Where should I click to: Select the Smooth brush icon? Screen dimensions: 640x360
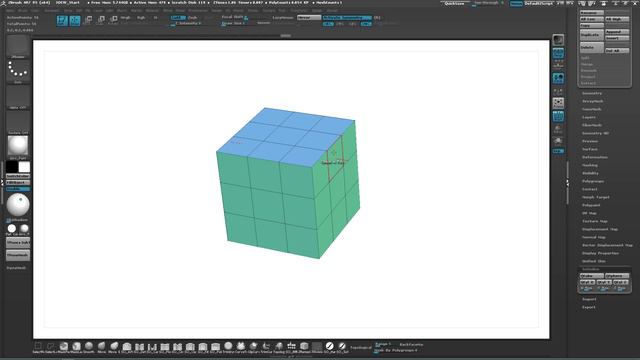pyautogui.click(x=89, y=347)
